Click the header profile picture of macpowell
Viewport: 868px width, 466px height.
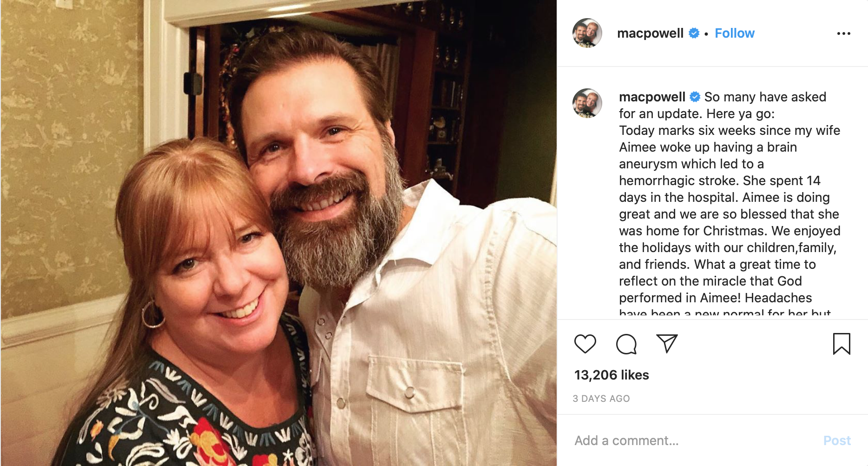(x=587, y=33)
